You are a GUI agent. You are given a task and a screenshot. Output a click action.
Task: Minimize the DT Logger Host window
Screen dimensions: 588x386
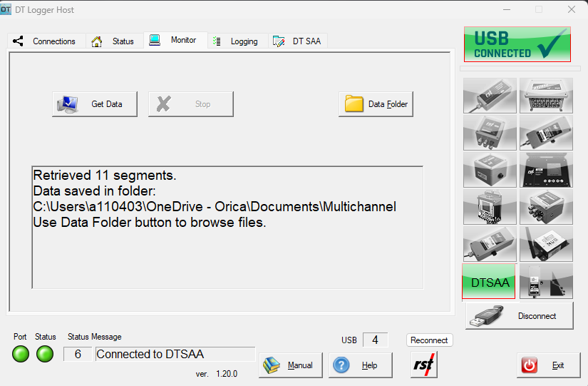coord(507,9)
